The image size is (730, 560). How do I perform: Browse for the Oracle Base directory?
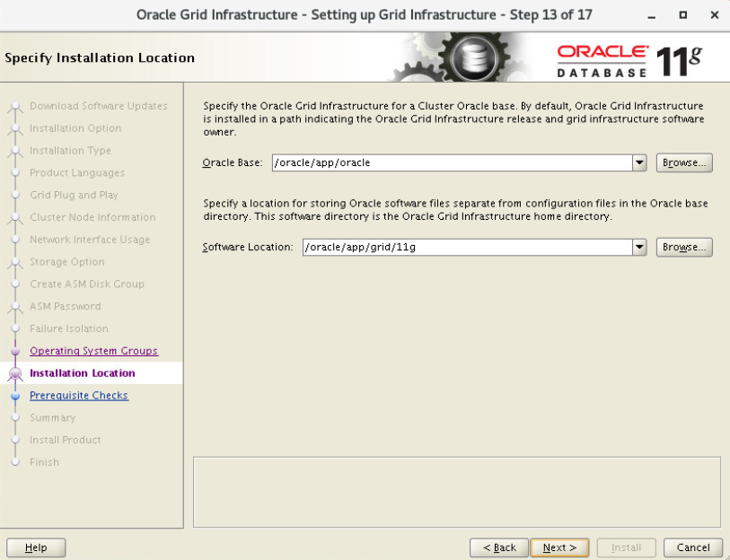point(684,162)
